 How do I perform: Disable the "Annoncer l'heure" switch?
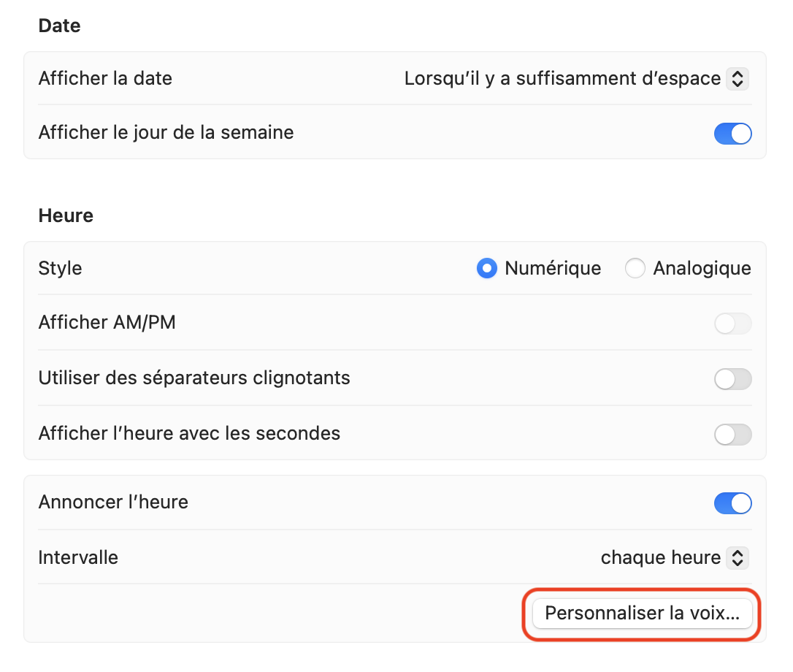point(732,503)
